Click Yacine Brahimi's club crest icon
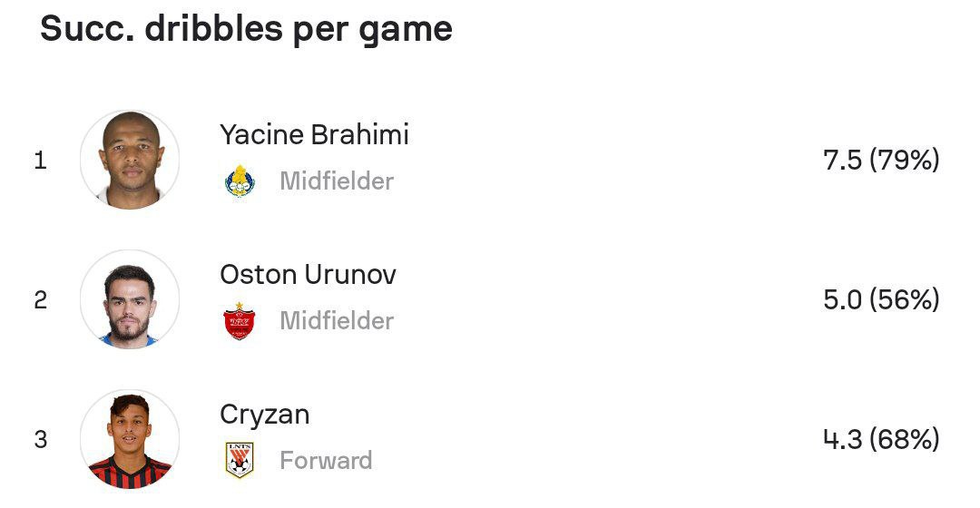 pyautogui.click(x=239, y=181)
